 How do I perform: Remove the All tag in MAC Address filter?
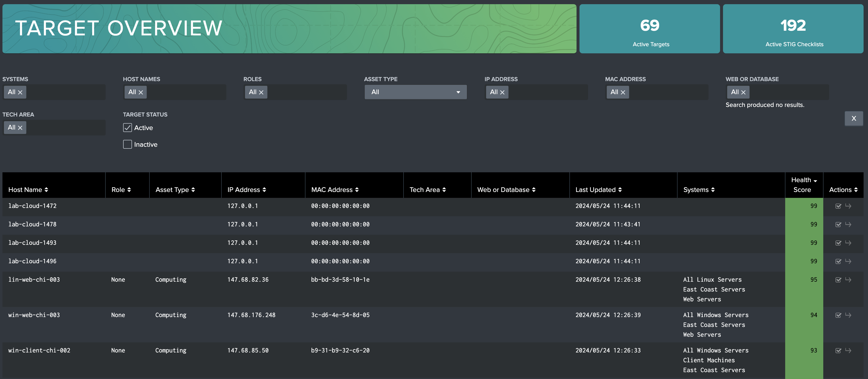tap(623, 92)
